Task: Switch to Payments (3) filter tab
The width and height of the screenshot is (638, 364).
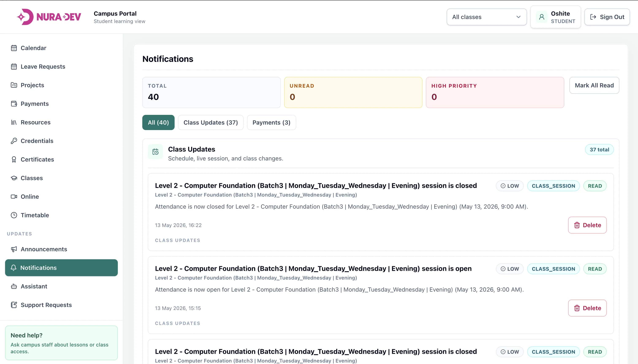Action: [271, 122]
